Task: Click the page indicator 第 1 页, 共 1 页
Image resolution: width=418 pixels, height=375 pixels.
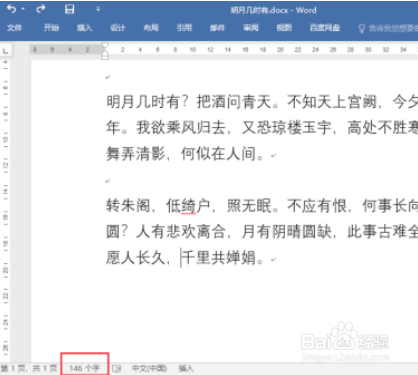Action: pyautogui.click(x=29, y=368)
